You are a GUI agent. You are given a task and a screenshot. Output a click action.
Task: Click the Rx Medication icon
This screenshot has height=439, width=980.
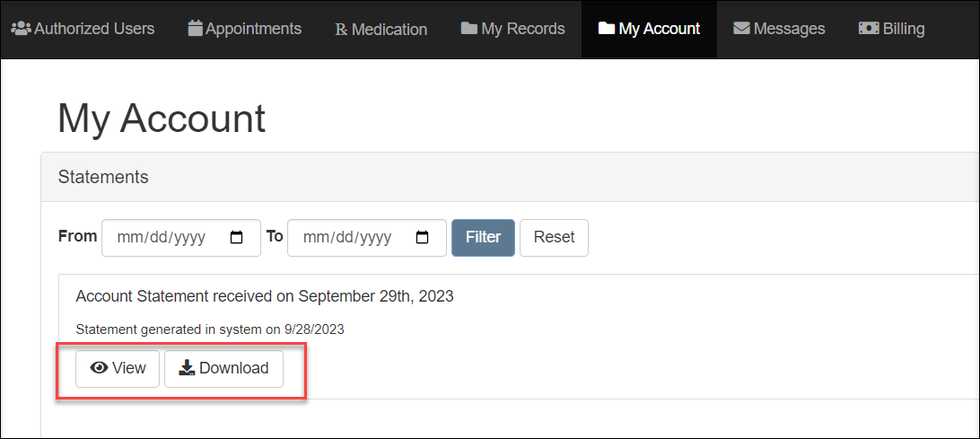click(342, 30)
